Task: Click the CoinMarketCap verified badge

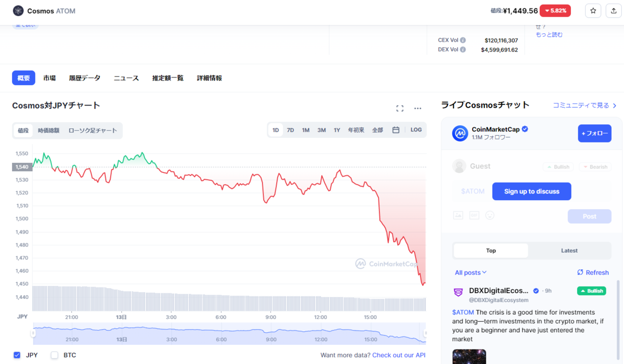Action: pyautogui.click(x=525, y=129)
